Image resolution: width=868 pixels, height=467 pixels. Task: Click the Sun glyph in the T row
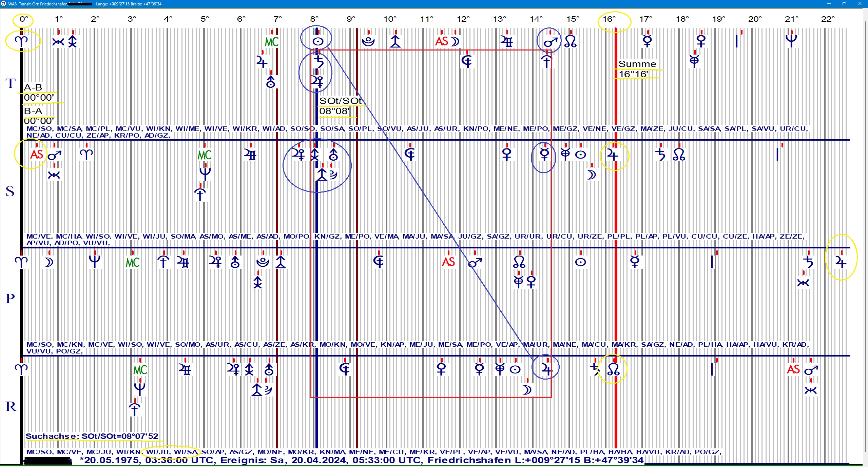[317, 42]
